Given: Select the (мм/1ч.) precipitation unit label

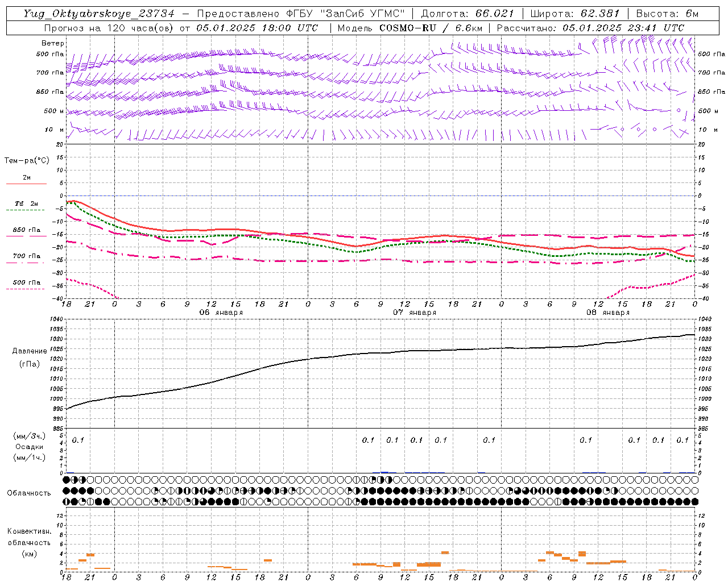Looking at the screenshot, I should (30, 458).
